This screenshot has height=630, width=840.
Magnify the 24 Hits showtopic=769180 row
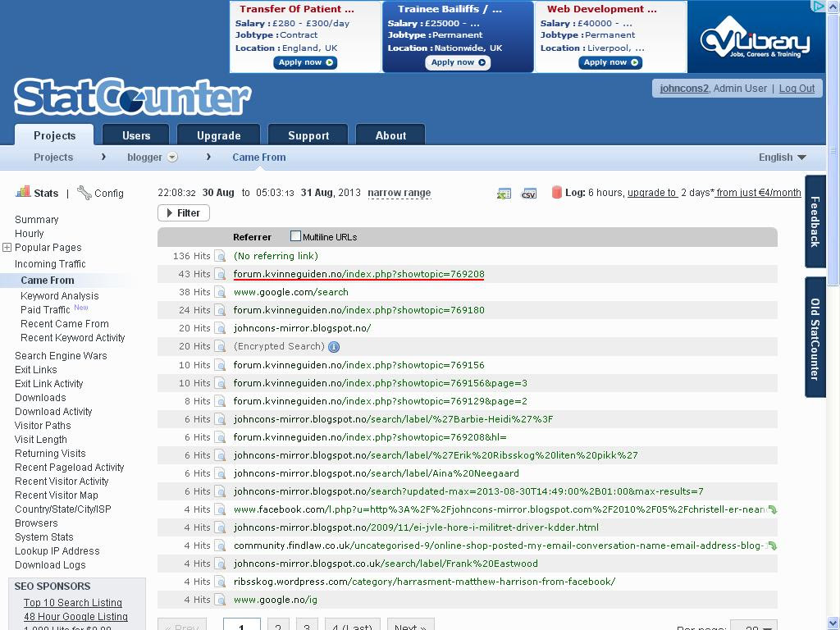220,310
